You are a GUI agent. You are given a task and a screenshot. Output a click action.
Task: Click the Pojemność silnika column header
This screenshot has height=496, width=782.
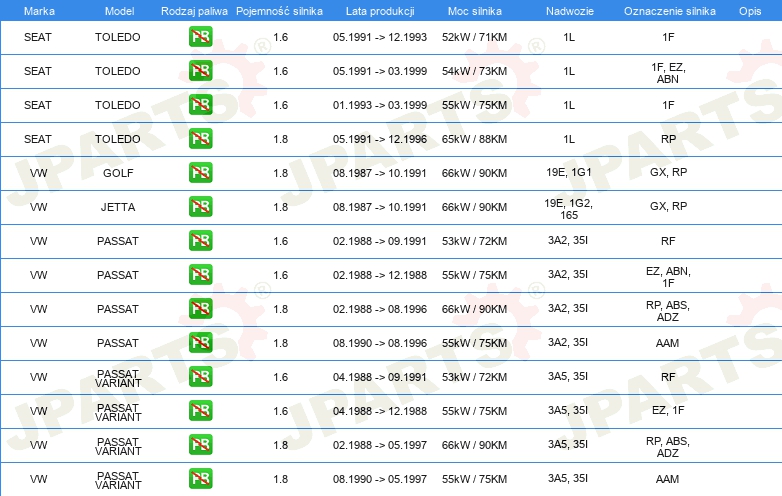coord(279,11)
